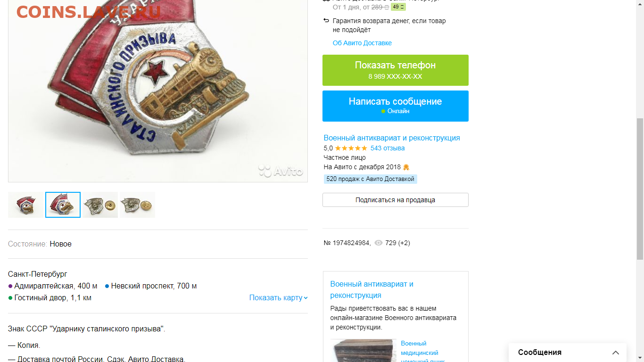Screen dimensions: 644x362
Task: Click the views eye icon
Action: (378, 243)
